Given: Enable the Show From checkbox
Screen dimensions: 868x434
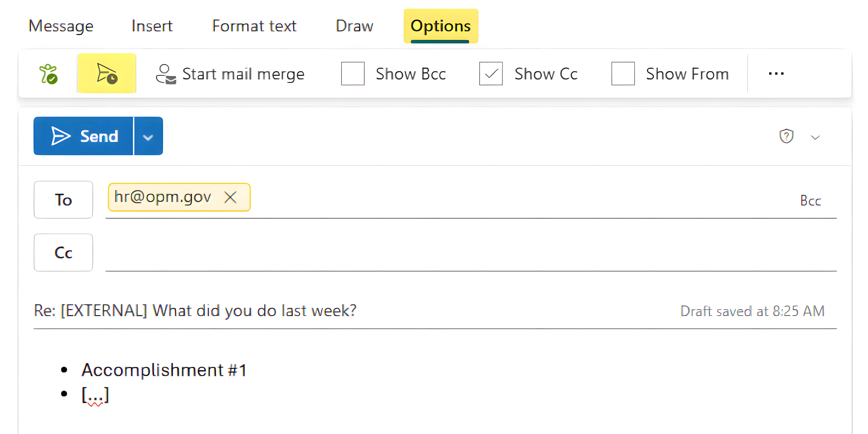Looking at the screenshot, I should pos(623,74).
